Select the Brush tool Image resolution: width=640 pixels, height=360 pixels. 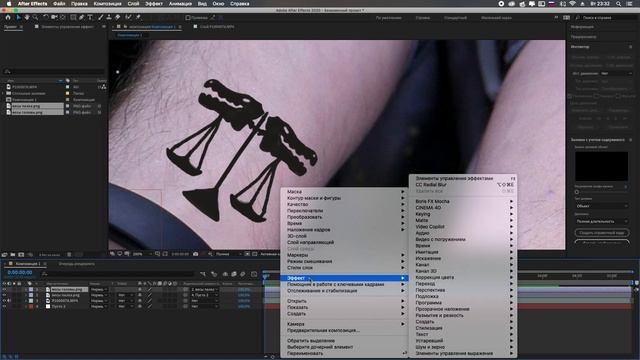tap(101, 18)
